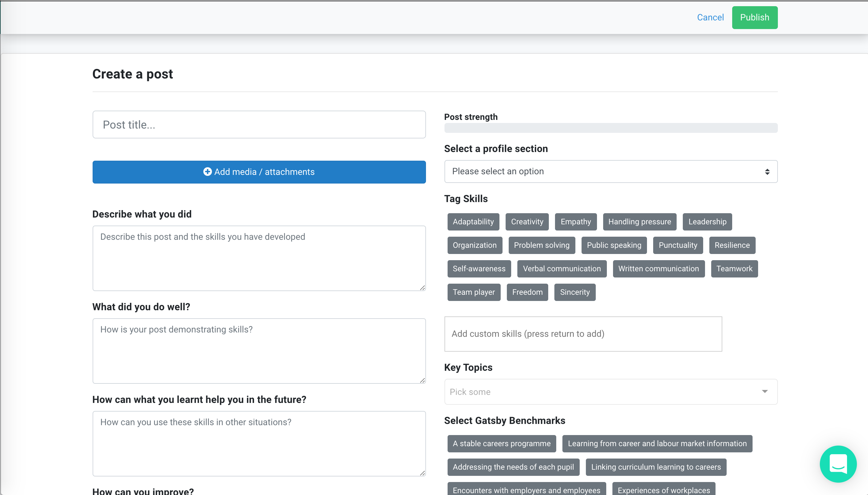The width and height of the screenshot is (868, 495).
Task: Select Addressing the needs of each pupil
Action: point(513,467)
